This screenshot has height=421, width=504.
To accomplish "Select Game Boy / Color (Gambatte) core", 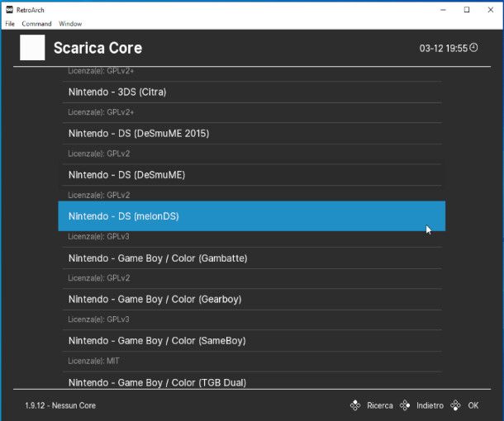I will pos(252,258).
